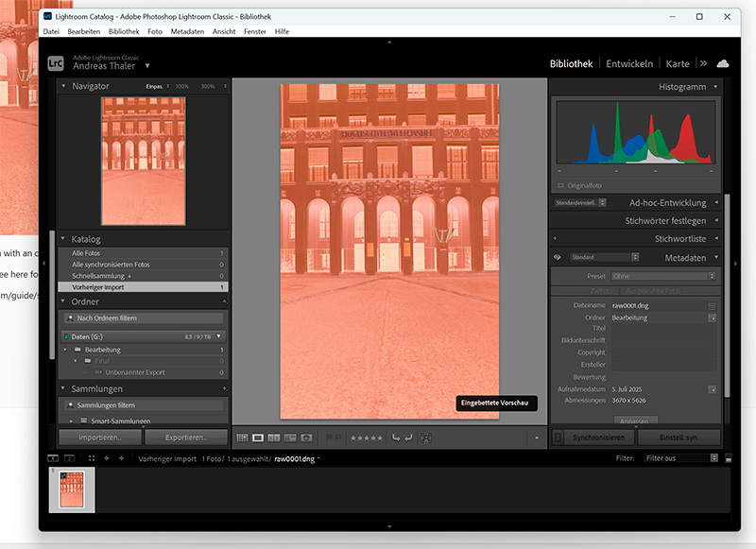Expand the Stichwörter festlegen panel
Screen dimensions: 756x549
pos(716,220)
